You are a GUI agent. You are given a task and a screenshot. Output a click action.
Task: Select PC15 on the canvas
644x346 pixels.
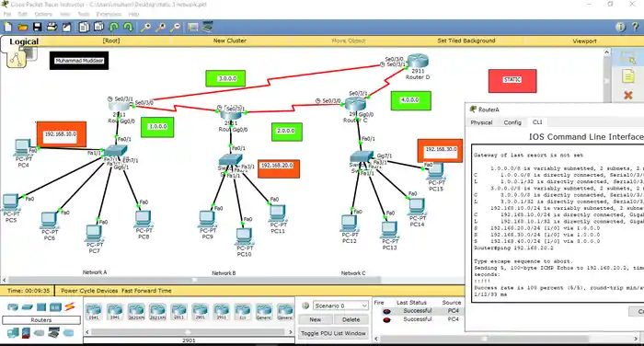tap(436, 171)
